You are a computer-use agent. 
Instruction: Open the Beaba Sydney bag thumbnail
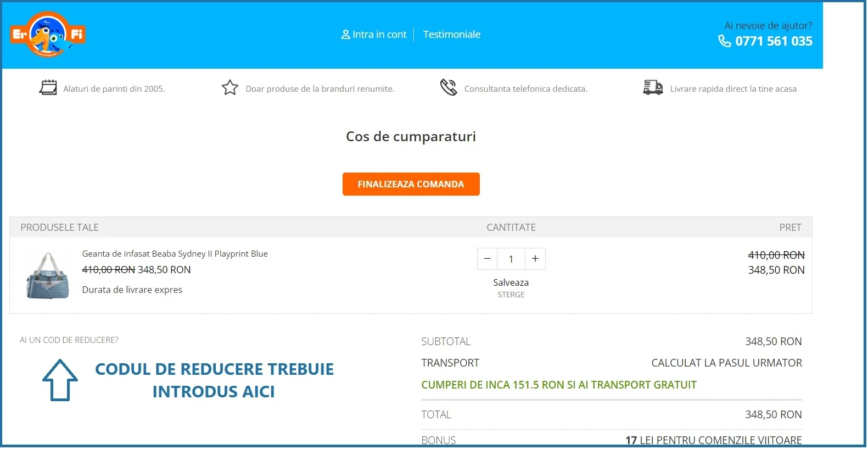[x=48, y=275]
